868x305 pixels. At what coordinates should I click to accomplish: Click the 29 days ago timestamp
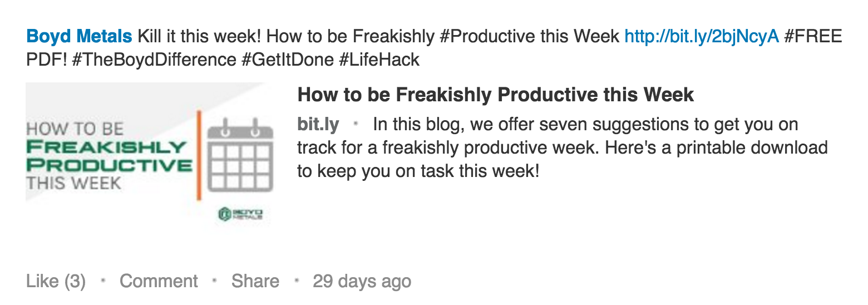362,281
